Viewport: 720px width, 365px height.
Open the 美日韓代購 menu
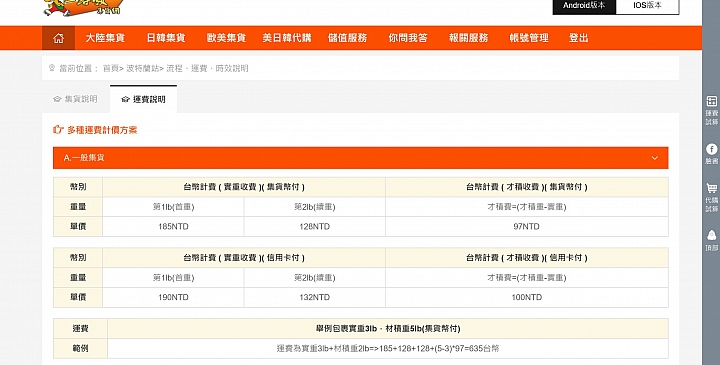click(287, 38)
